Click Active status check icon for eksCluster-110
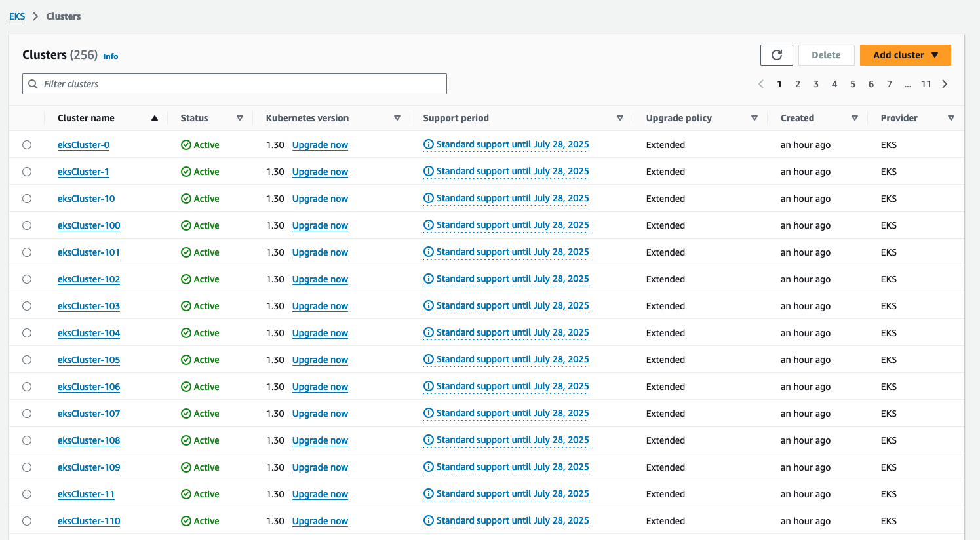 (x=186, y=521)
